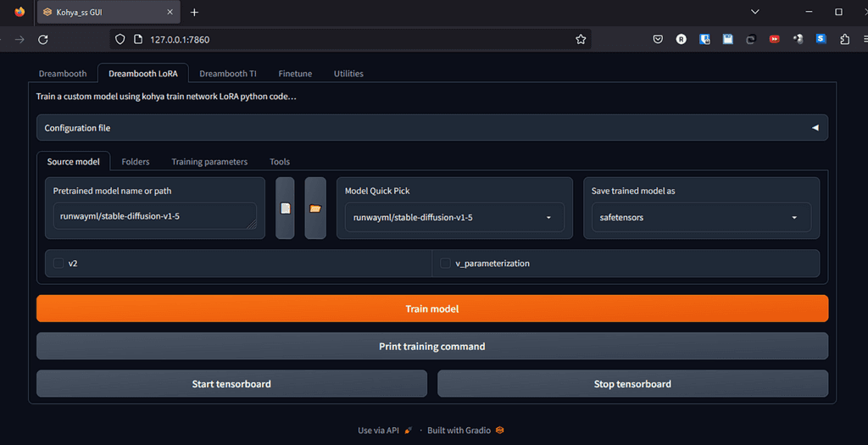Viewport: 868px width, 445px height.
Task: Open new tab with plus icon
Action: [x=194, y=12]
